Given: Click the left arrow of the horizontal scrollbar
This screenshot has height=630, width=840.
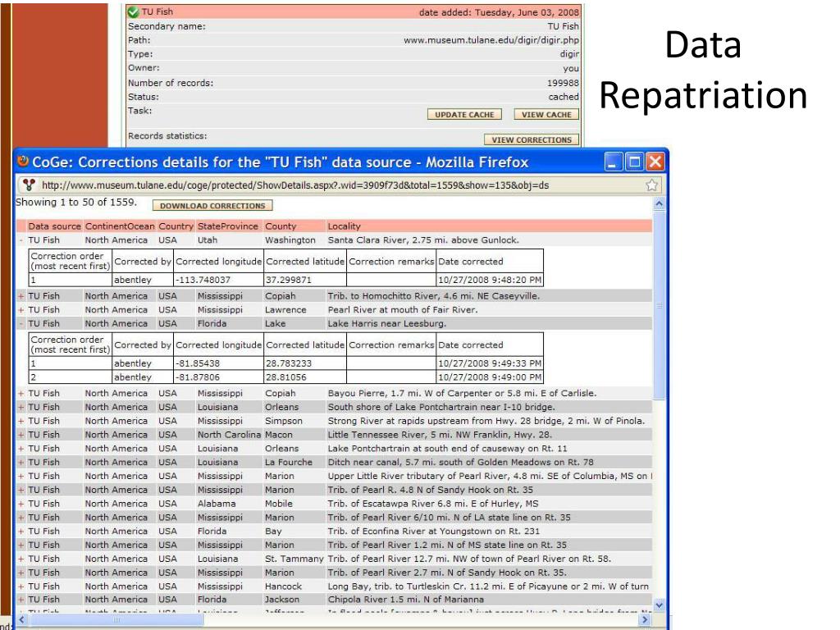Looking at the screenshot, I should (x=22, y=620).
